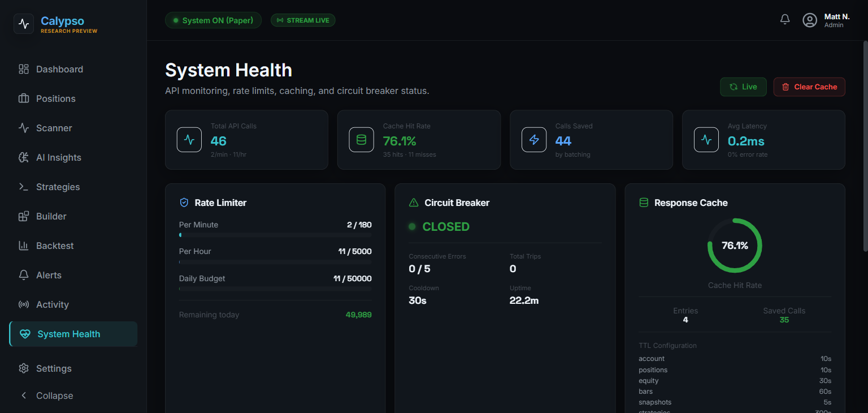Click the Backtest chart icon
The height and width of the screenshot is (413, 868).
23,245
